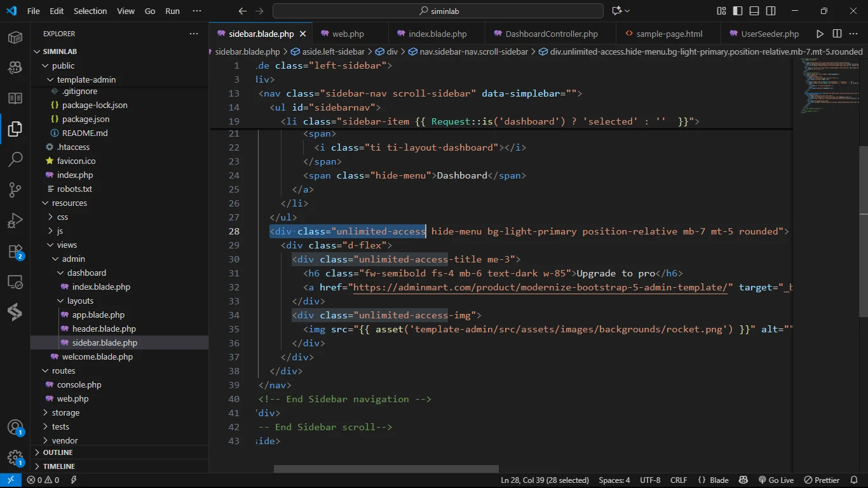Open the Selection menu
868x488 pixels.
(x=90, y=11)
